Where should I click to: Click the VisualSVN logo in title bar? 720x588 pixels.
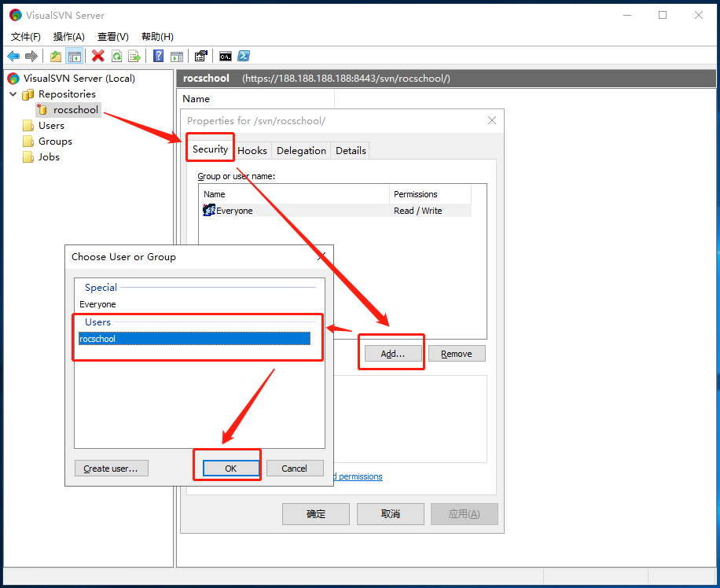coord(15,15)
